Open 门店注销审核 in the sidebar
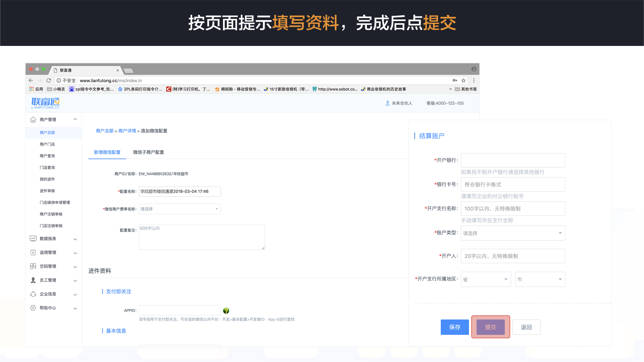This screenshot has width=644, height=362. 51,226
